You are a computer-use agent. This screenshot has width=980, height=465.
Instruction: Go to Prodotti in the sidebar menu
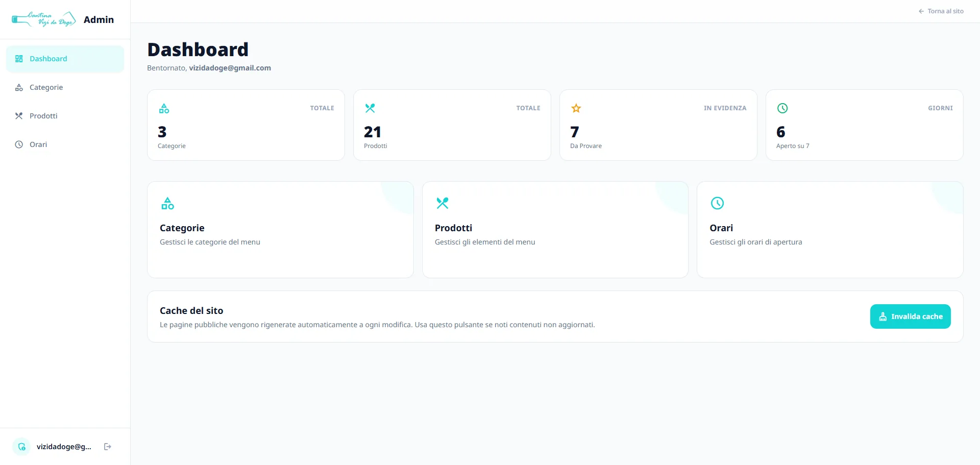[65, 116]
